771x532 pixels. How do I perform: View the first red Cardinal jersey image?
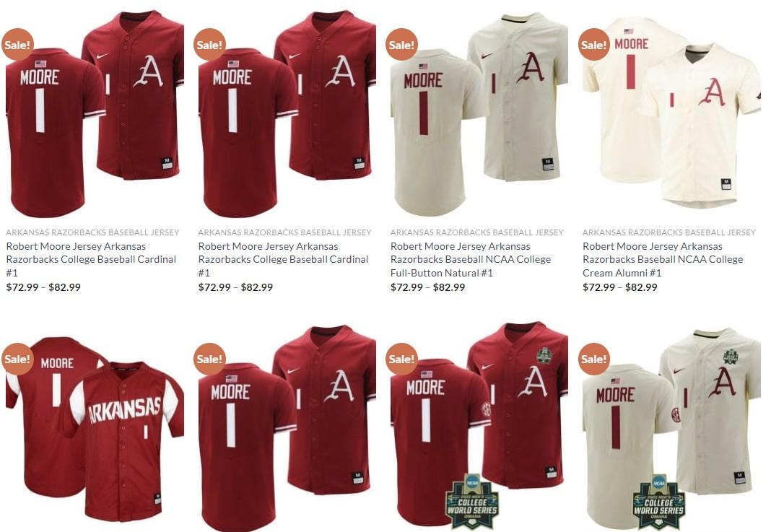[95, 114]
